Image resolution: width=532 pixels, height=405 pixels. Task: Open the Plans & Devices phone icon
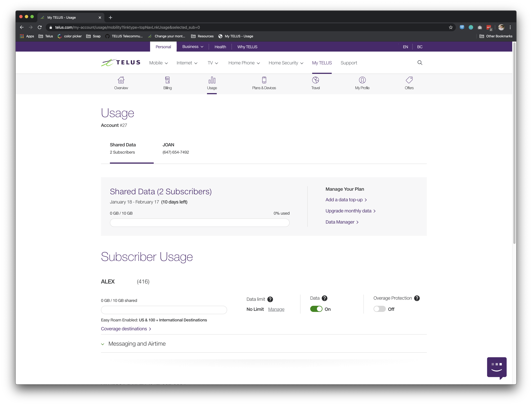(x=264, y=80)
